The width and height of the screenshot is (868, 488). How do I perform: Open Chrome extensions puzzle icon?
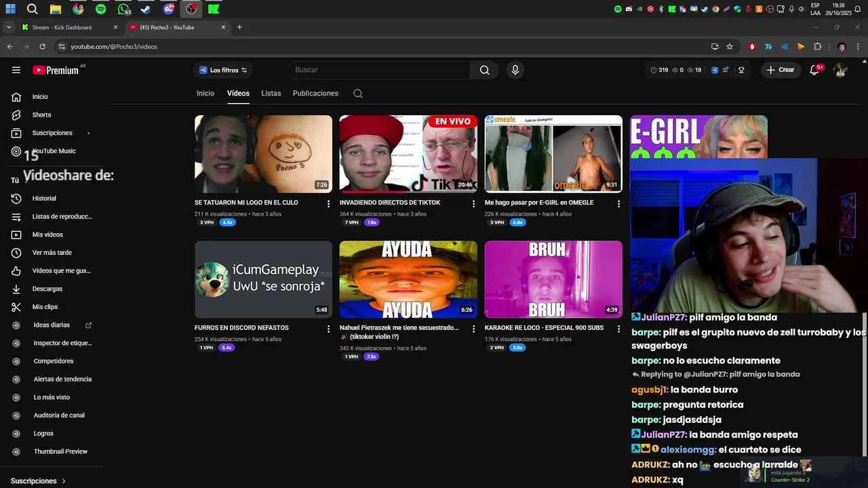pos(817,47)
